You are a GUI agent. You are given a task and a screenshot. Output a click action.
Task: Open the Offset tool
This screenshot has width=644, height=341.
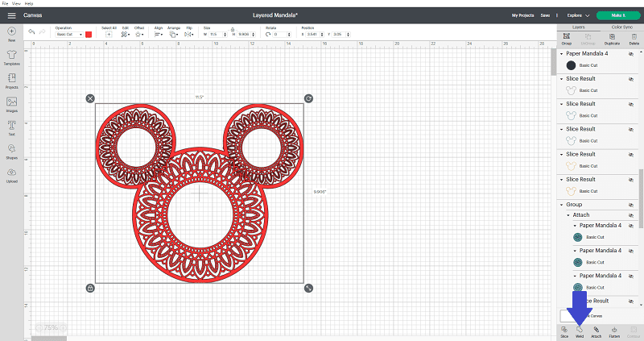click(138, 35)
